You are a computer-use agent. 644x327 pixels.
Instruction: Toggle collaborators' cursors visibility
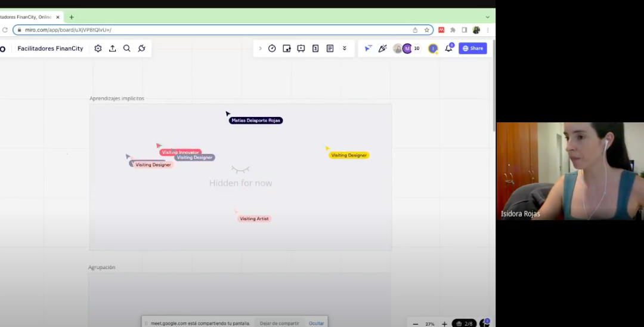coord(369,48)
